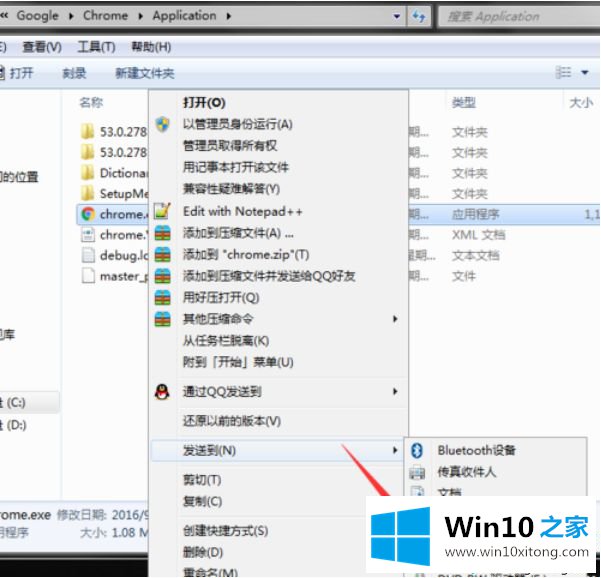Image resolution: width=601 pixels, height=578 pixels.
Task: Click the UAC shield icon for run as administrator
Action: click(163, 124)
